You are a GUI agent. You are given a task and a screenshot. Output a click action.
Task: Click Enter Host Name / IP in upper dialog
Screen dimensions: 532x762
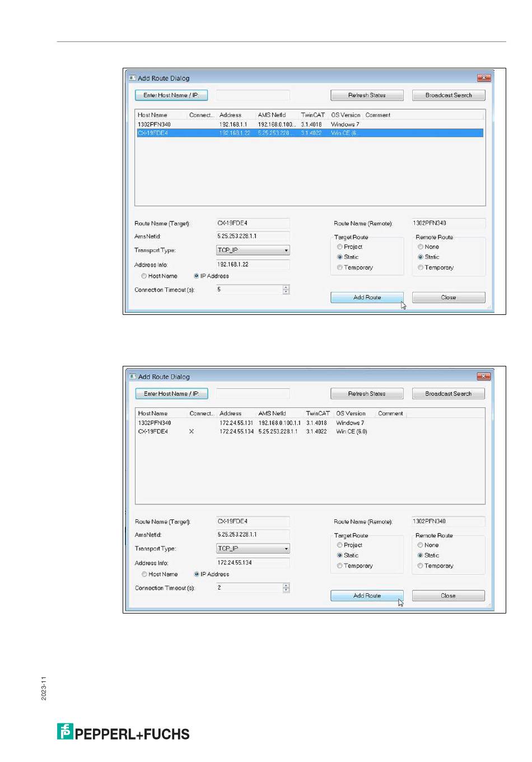[171, 95]
